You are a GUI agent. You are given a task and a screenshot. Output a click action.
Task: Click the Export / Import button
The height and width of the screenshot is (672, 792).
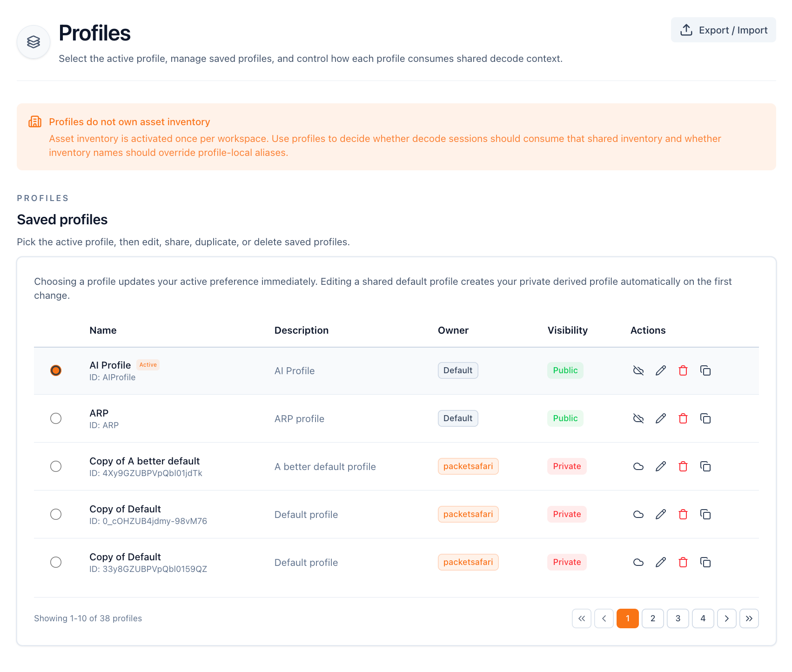click(723, 30)
